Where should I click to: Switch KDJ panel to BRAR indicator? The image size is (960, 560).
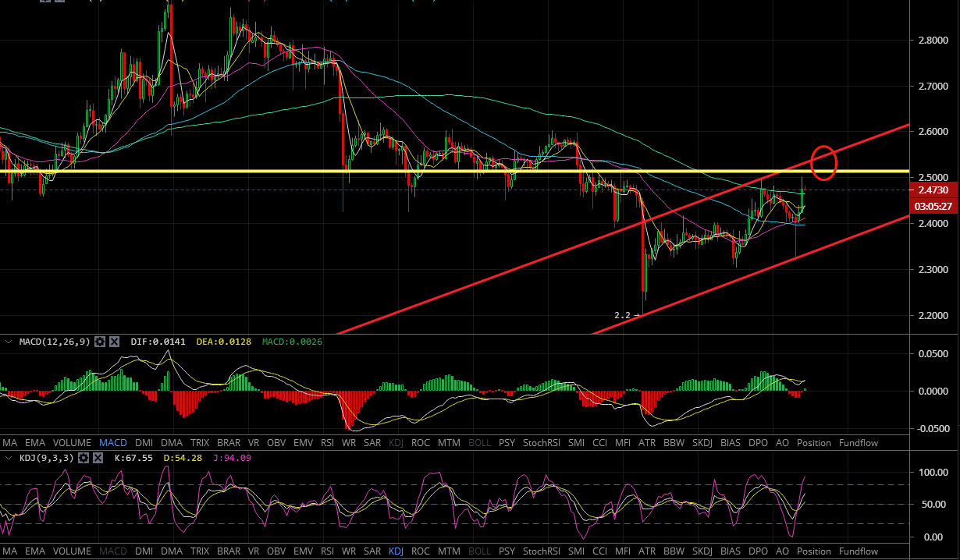tap(229, 551)
